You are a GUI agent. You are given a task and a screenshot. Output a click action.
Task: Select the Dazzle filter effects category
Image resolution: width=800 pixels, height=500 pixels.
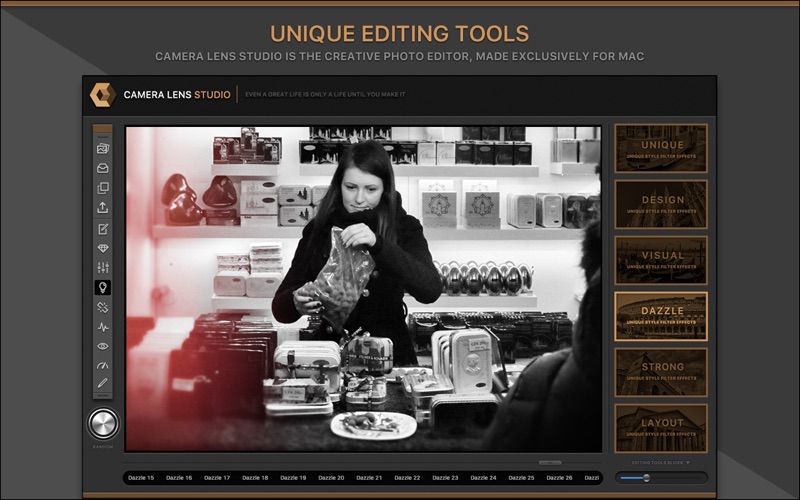pos(661,316)
